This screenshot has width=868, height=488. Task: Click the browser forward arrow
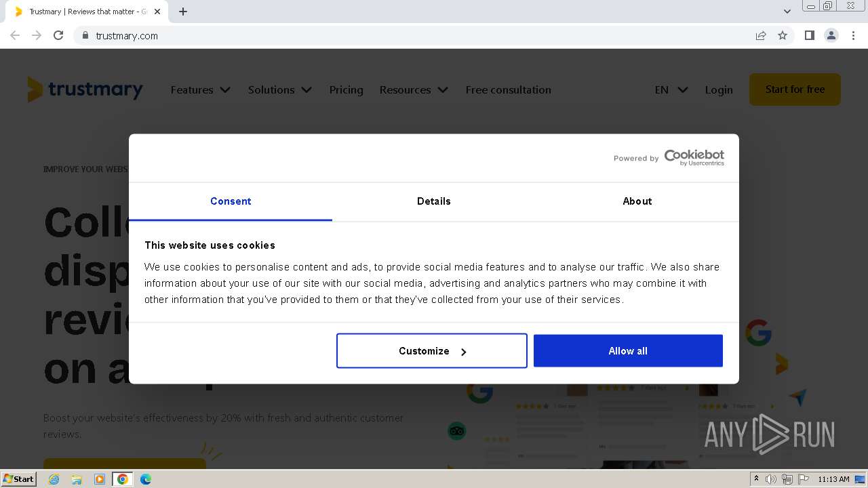(37, 35)
